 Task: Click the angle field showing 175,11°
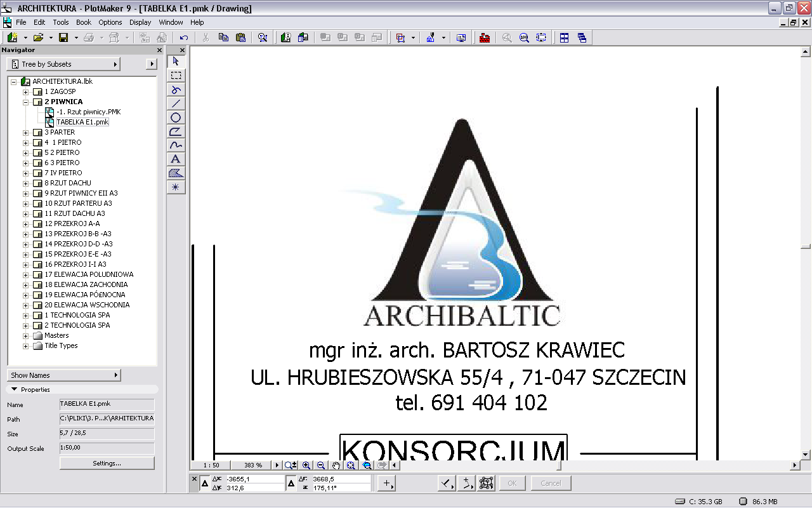tap(341, 488)
